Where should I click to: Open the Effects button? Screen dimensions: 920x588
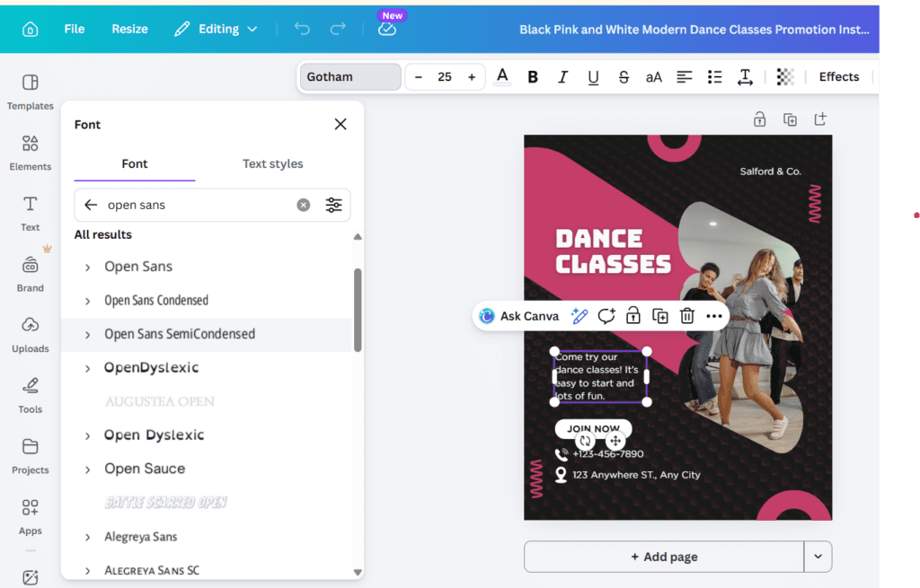coord(838,77)
